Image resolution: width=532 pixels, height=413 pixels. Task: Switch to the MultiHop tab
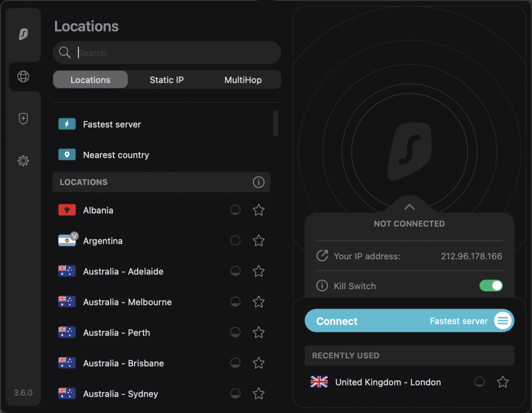(x=243, y=80)
